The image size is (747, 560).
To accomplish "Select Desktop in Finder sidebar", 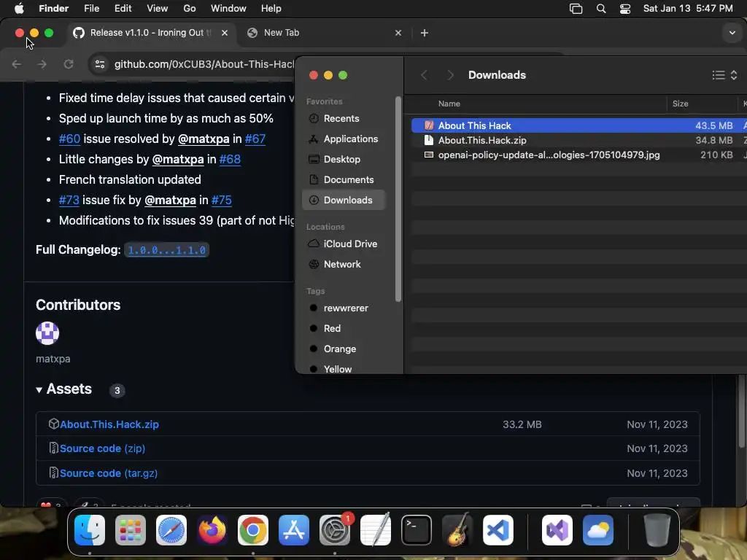I will coord(343,160).
